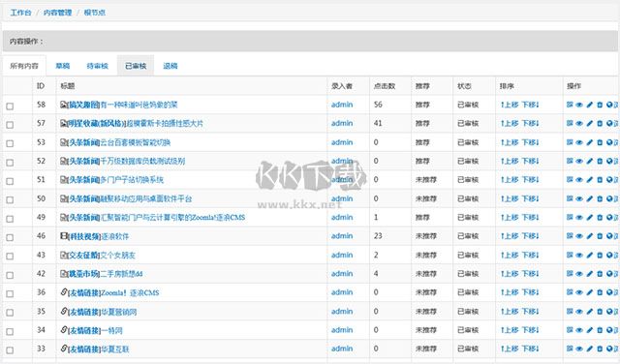Open article 云台百套模板智能切换
620x364 pixels.
click(135, 142)
